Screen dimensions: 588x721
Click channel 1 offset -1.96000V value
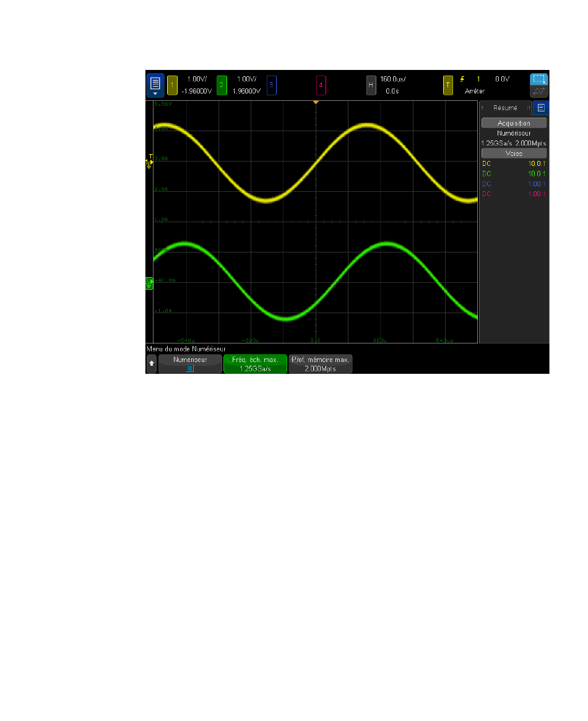tap(197, 91)
